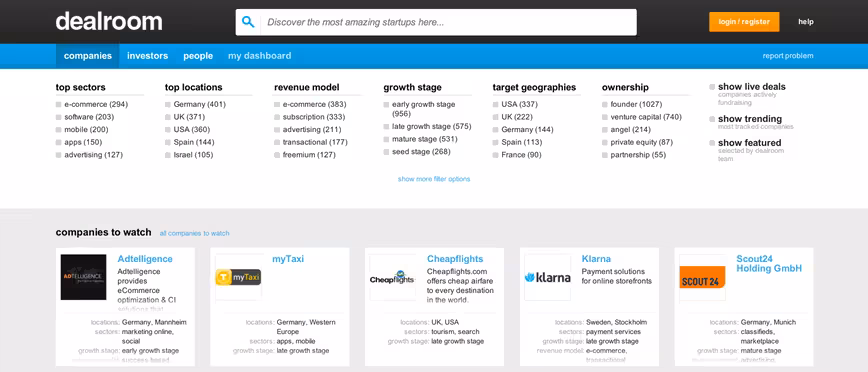Screen dimensions: 868x372
Task: Open all companies to watch link
Action: [194, 233]
